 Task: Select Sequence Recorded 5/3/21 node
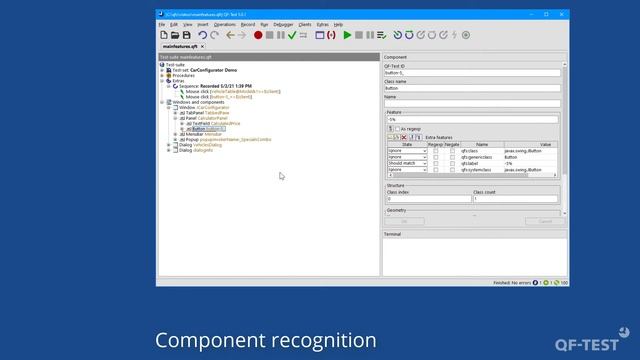(216, 86)
